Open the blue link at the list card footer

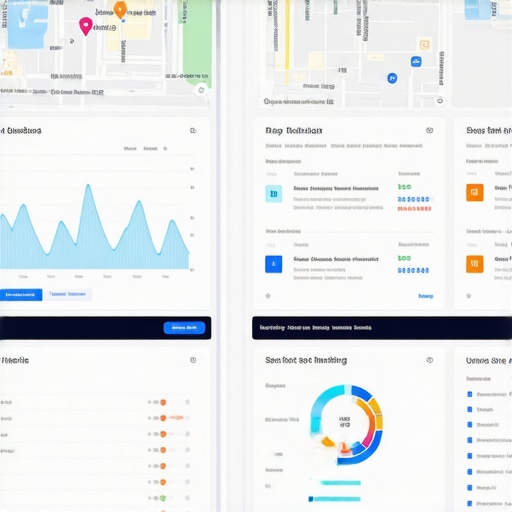tap(426, 296)
